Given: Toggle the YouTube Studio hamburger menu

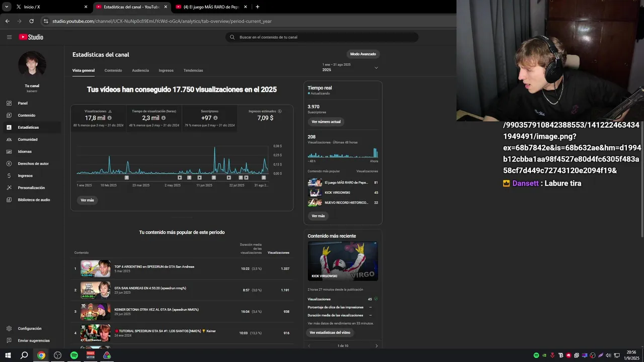Looking at the screenshot, I should tap(9, 37).
